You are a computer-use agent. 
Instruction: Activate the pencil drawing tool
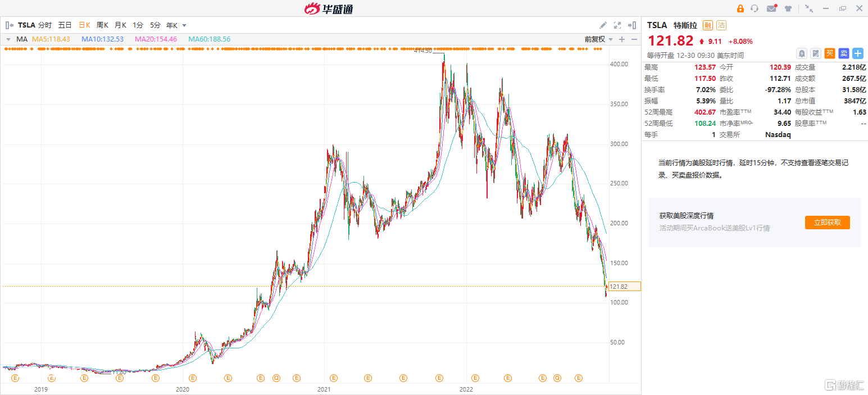[603, 25]
